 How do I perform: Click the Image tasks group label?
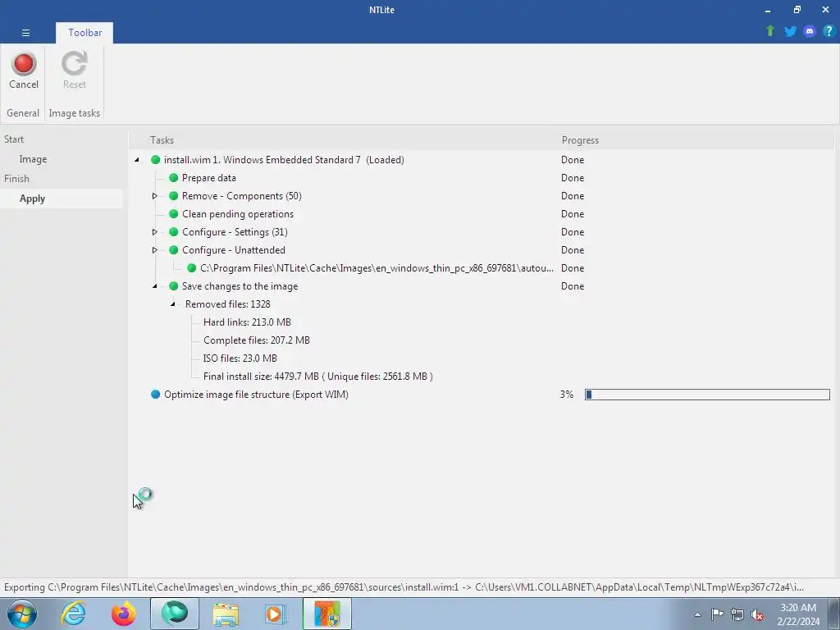pos(75,113)
